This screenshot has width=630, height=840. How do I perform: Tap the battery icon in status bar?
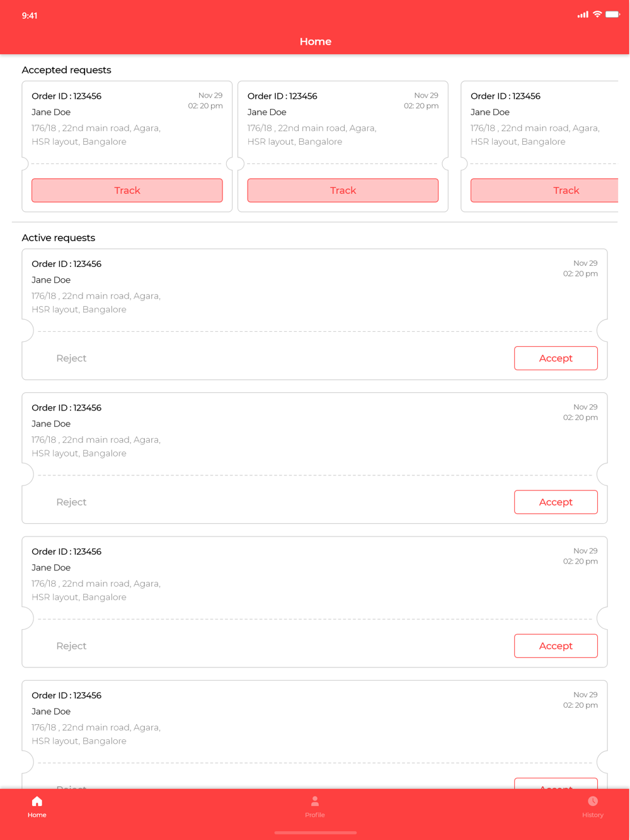612,14
